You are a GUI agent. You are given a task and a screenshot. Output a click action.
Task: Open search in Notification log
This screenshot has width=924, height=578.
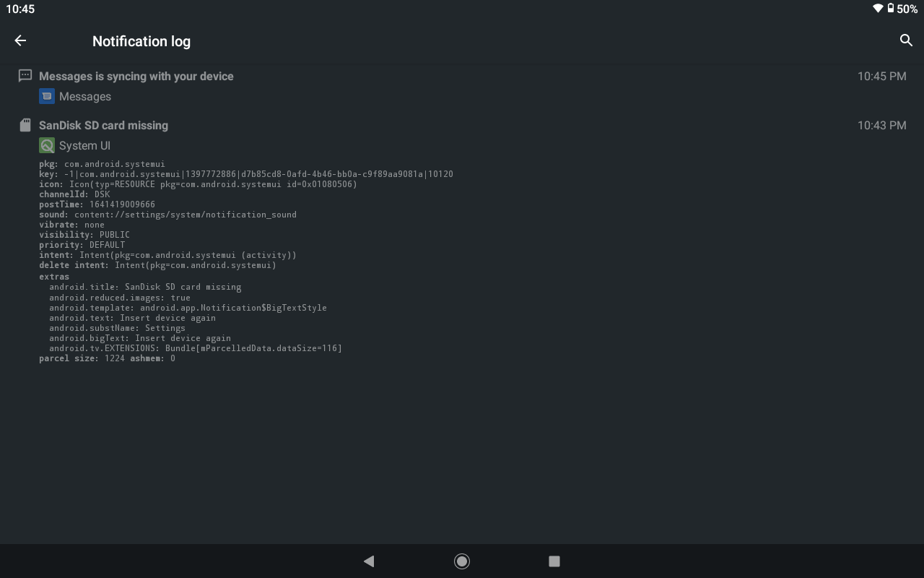tap(906, 40)
